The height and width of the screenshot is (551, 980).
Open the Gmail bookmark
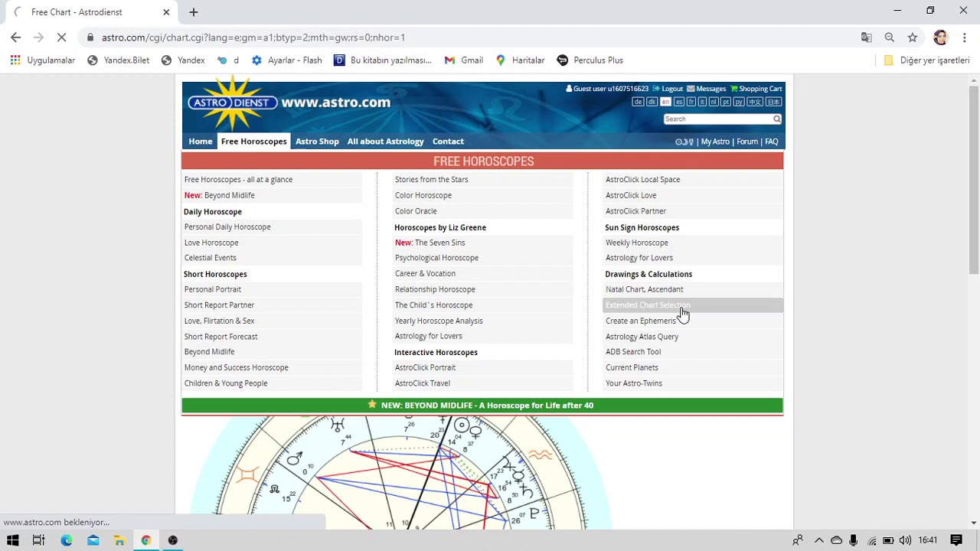click(x=463, y=60)
